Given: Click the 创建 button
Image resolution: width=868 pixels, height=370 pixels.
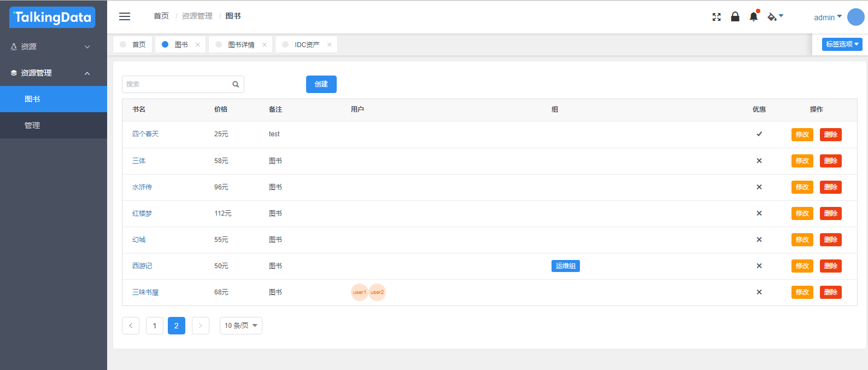Looking at the screenshot, I should click(321, 84).
